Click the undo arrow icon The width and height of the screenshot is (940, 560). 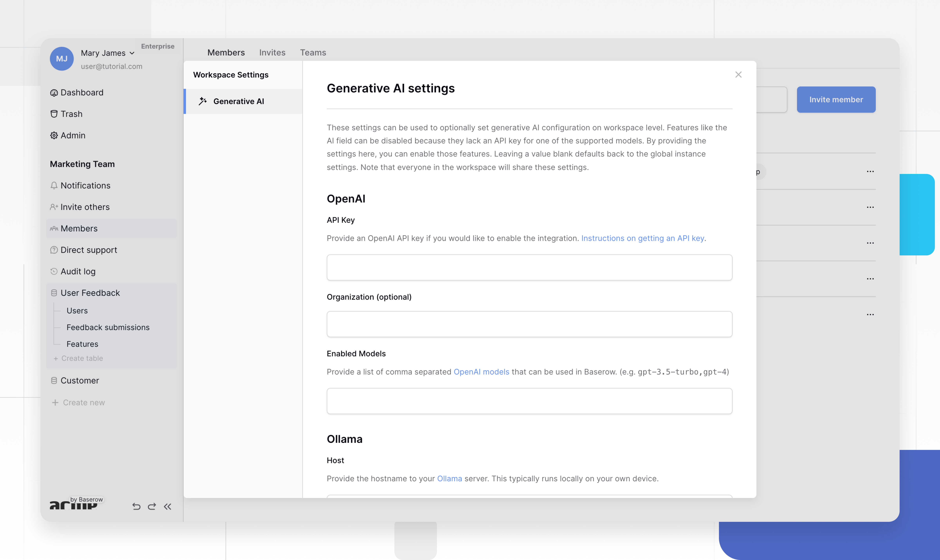point(136,506)
